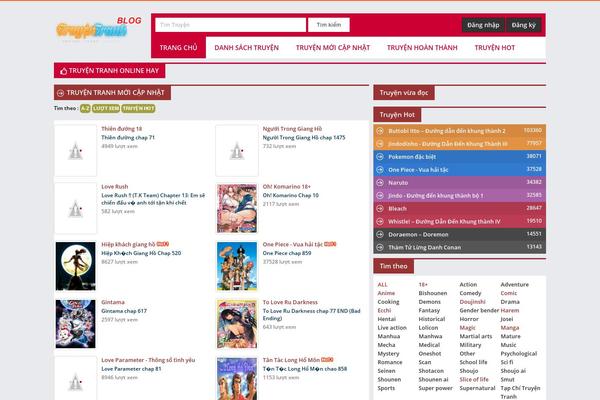Open the One Piece cover thumbnail in updates list
Viewport: 600px width, 400px height.
237,266
